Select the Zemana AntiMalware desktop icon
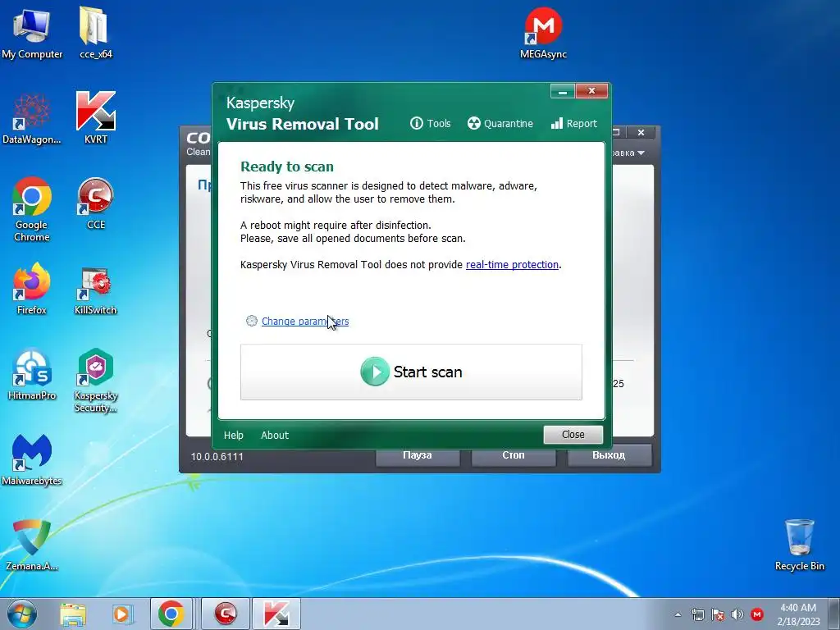Image resolution: width=840 pixels, height=630 pixels. point(32,546)
